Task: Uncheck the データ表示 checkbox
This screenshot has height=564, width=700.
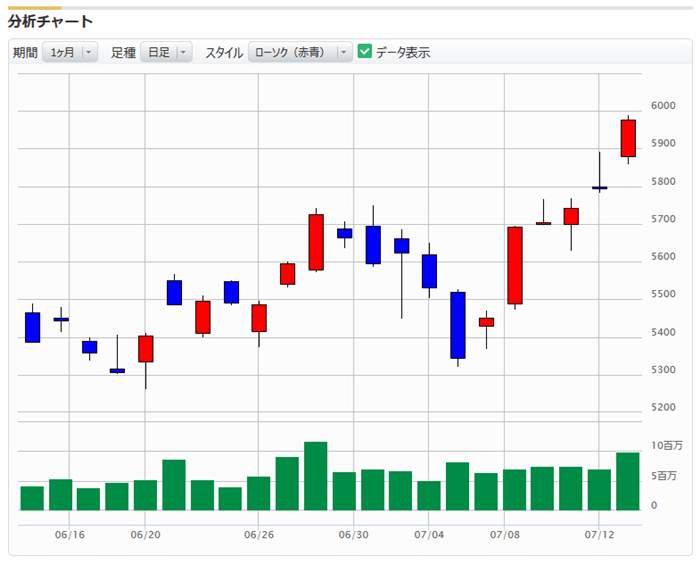Action: point(365,52)
